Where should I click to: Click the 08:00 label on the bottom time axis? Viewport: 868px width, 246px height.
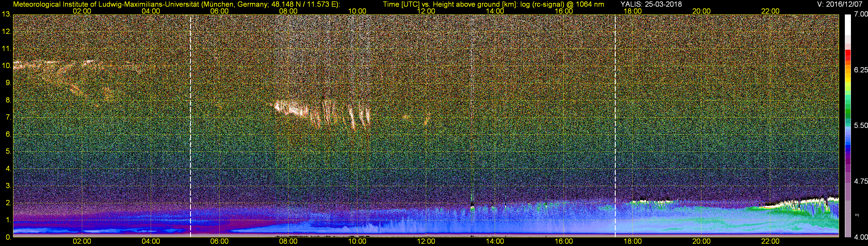pyautogui.click(x=288, y=242)
